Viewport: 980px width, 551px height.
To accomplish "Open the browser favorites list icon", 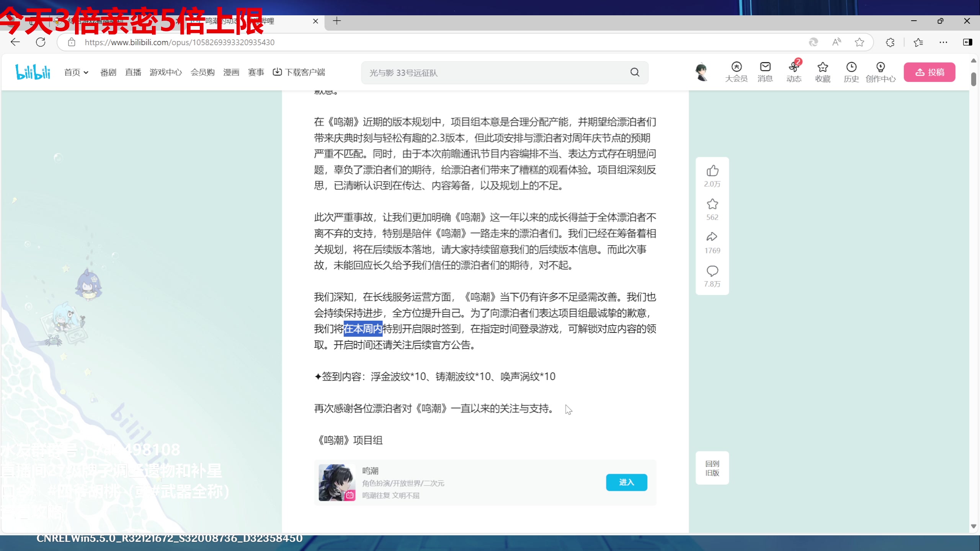I will pos(918,42).
